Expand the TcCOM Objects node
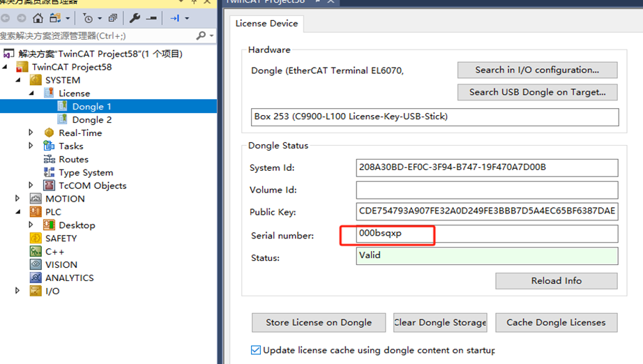Screen dimensions: 643x364 pos(31,185)
